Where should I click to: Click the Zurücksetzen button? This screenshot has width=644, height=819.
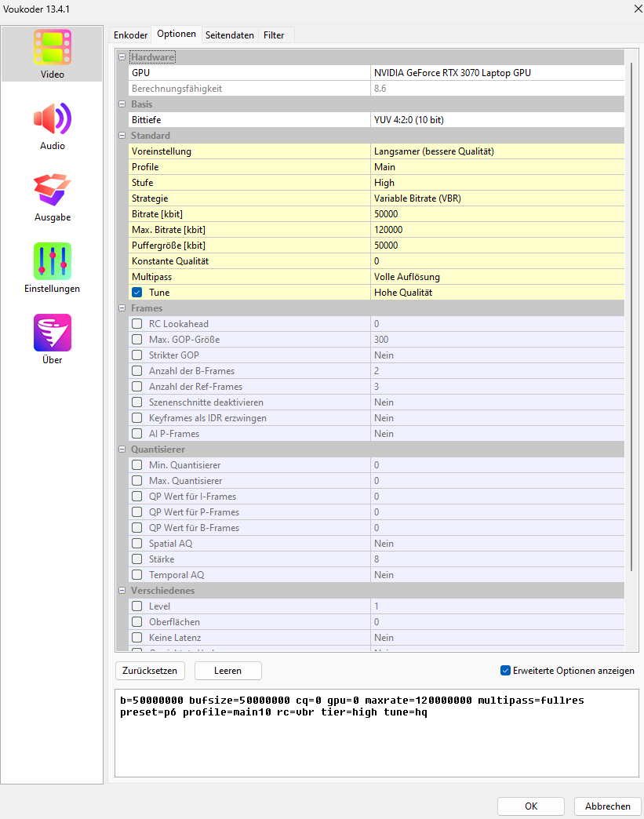pyautogui.click(x=151, y=671)
